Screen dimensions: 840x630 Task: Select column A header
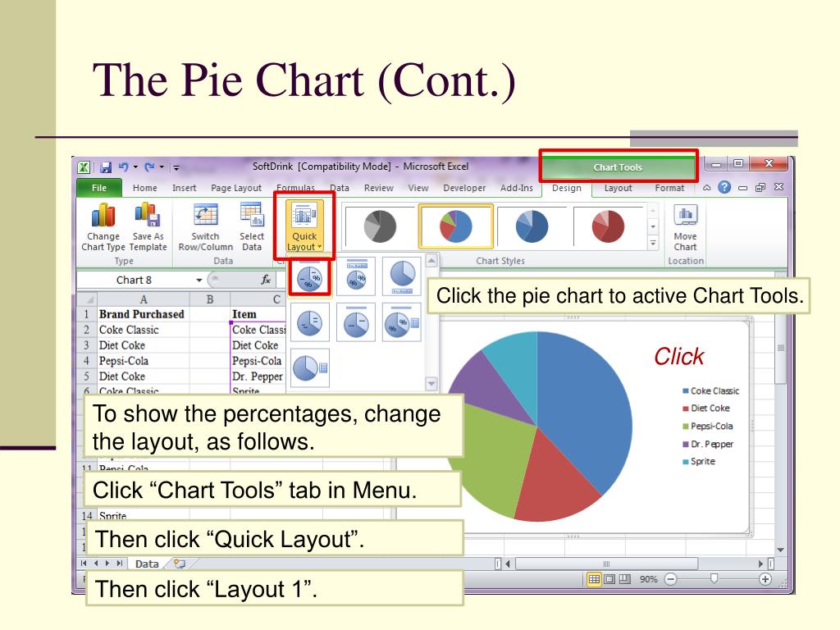pos(143,299)
